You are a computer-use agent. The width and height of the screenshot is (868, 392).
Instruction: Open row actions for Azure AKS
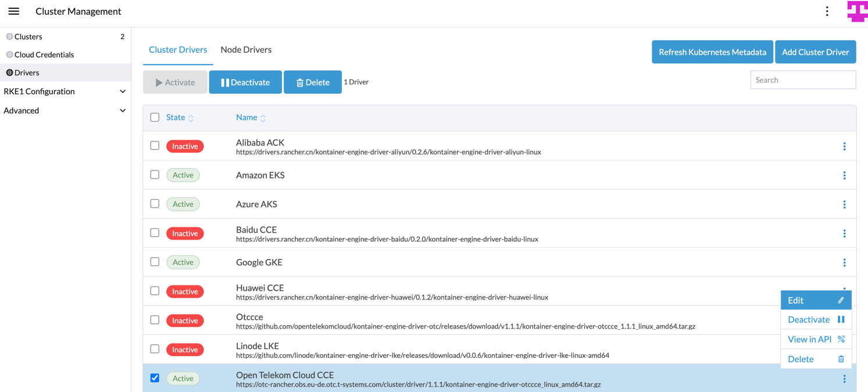(x=844, y=205)
